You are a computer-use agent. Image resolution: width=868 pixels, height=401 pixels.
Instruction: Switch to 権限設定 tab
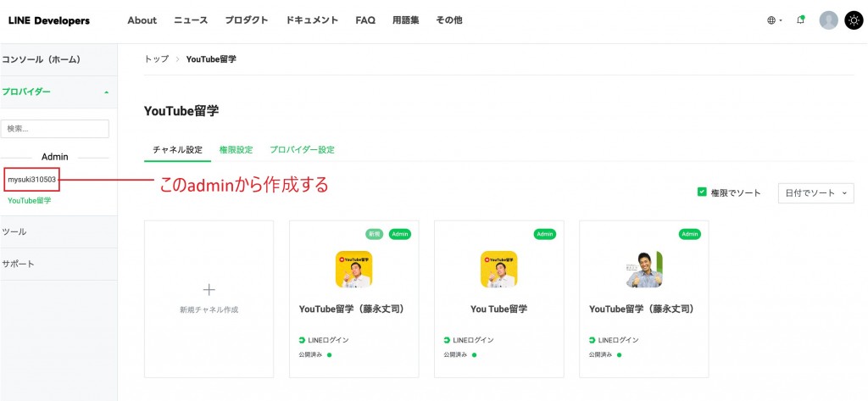tap(236, 149)
